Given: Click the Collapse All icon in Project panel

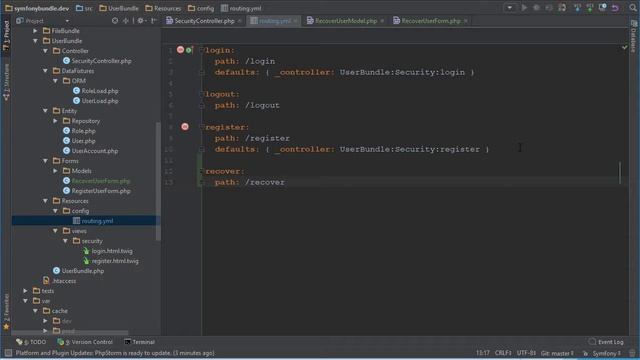Looking at the screenshot, I should [x=126, y=20].
